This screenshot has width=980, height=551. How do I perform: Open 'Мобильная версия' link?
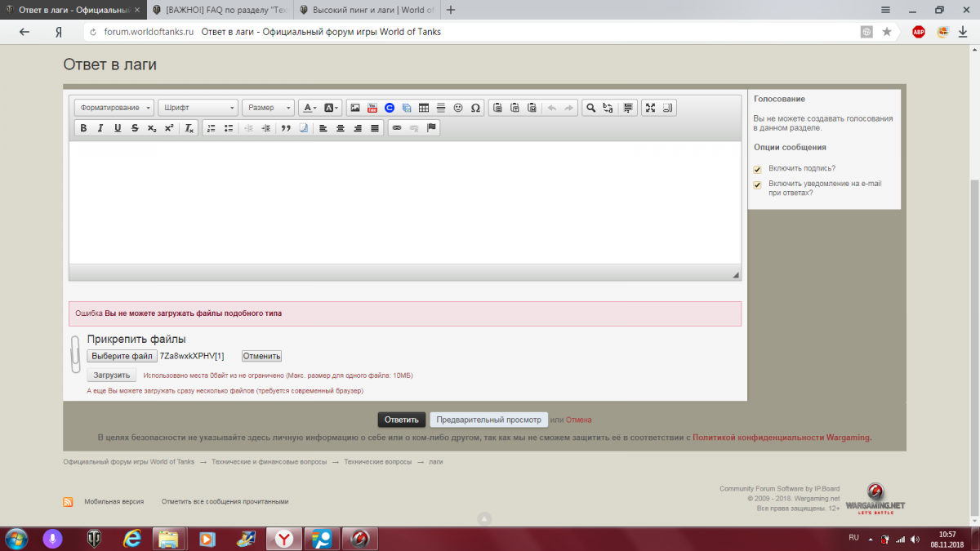[114, 502]
